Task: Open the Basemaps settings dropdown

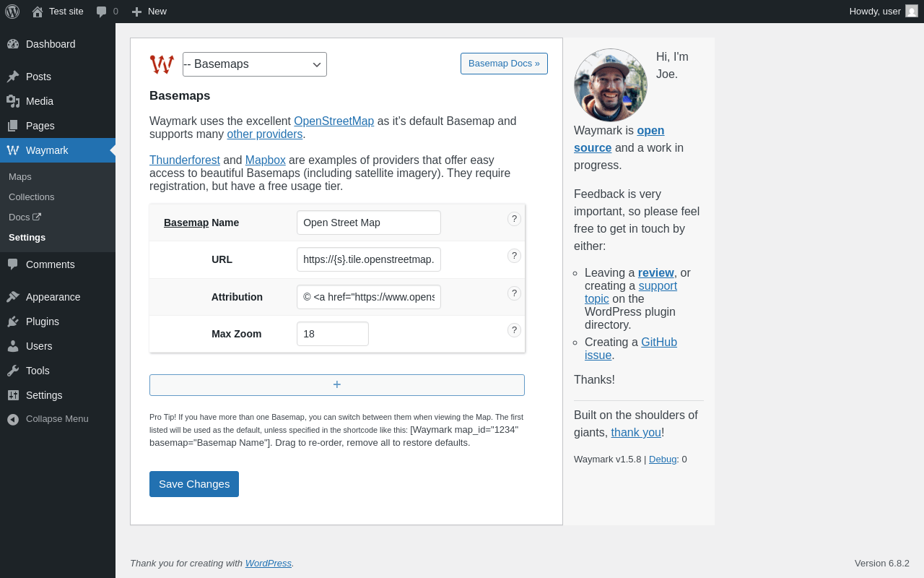Action: 255,64
